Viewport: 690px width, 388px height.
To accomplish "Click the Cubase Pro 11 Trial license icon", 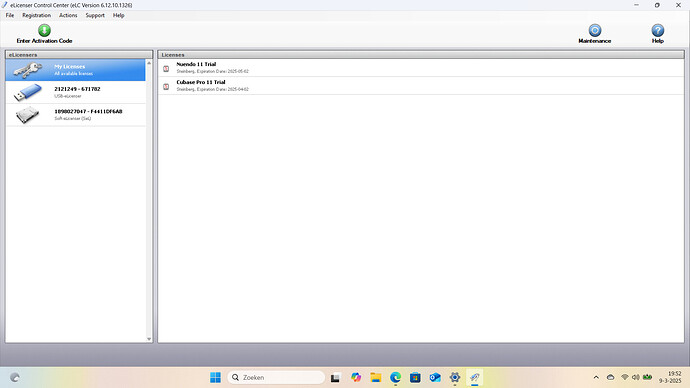I will pyautogui.click(x=166, y=86).
